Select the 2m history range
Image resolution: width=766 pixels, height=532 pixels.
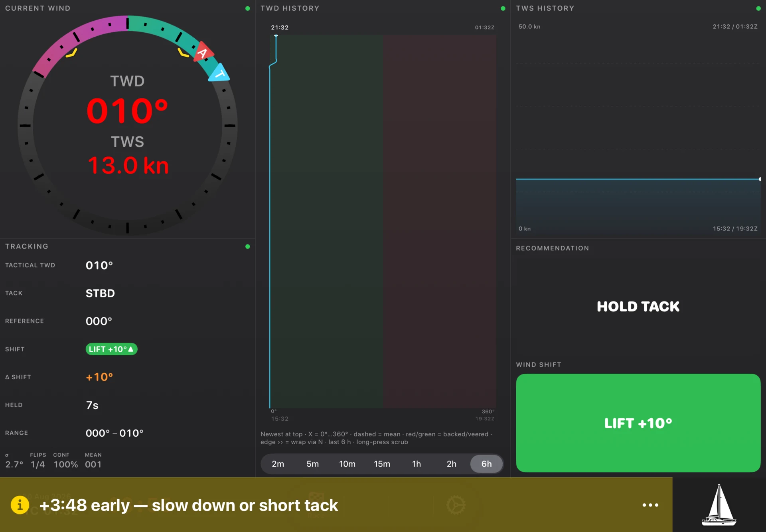278,464
